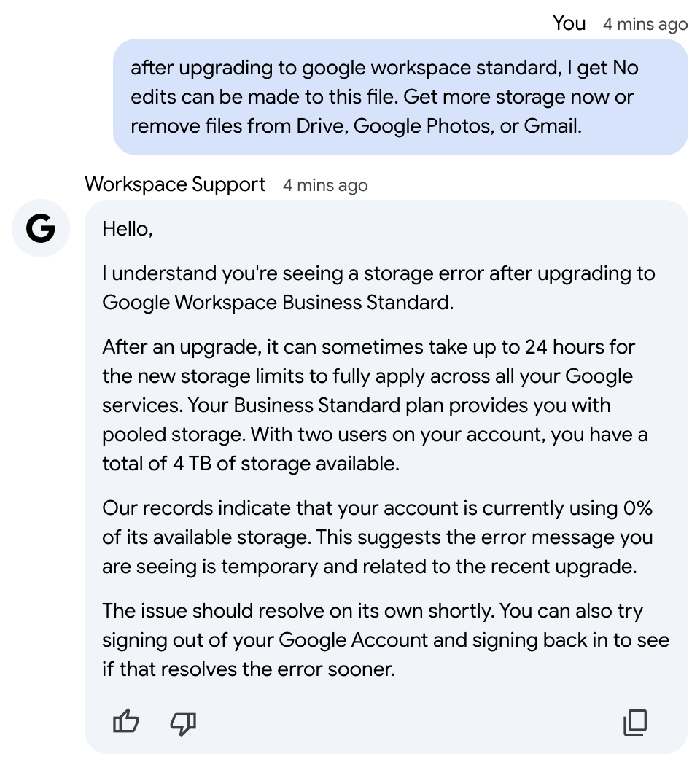Click the "Hello," greeting line
The width and height of the screenshot is (700, 770).
(128, 229)
